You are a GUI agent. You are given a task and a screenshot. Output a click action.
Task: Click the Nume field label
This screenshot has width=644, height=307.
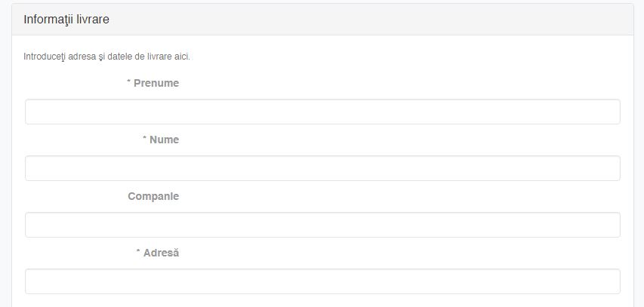point(164,140)
